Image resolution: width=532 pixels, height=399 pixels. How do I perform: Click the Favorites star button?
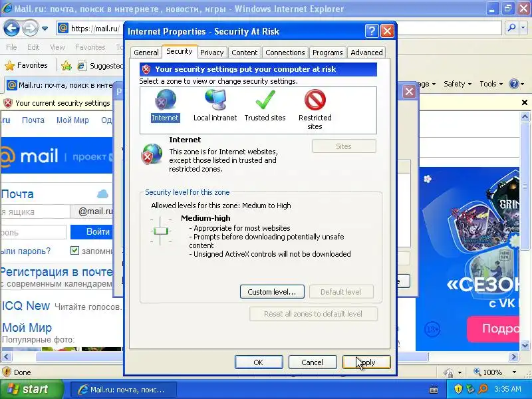[x=27, y=65]
